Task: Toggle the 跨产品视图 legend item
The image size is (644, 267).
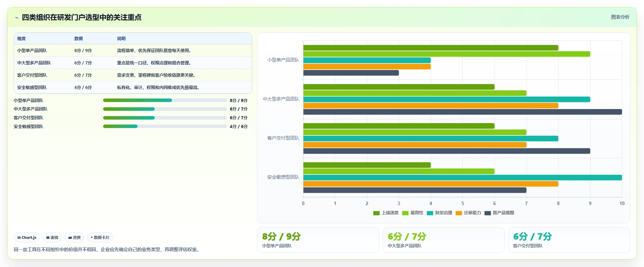Action: point(499,213)
